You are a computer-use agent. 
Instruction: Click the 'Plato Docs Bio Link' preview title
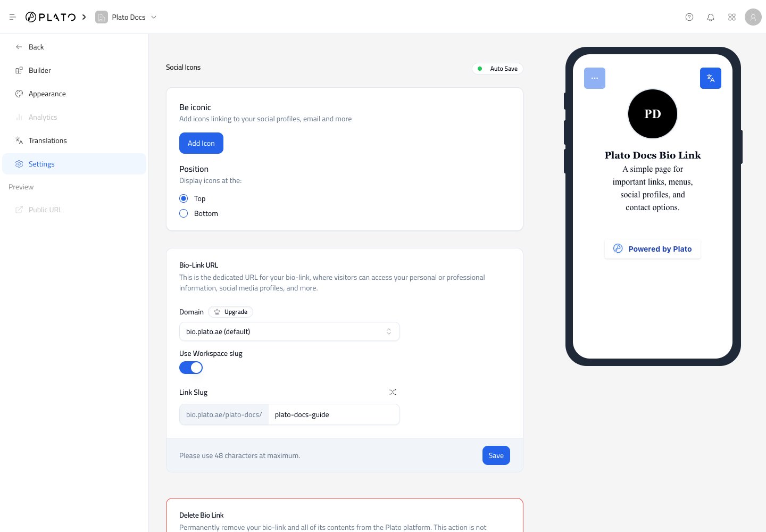[653, 155]
